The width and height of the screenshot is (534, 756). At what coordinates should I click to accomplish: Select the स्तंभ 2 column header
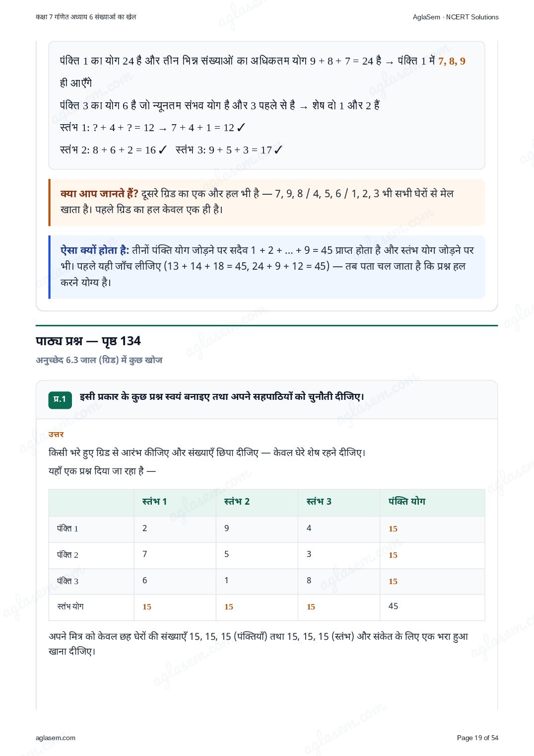(237, 502)
